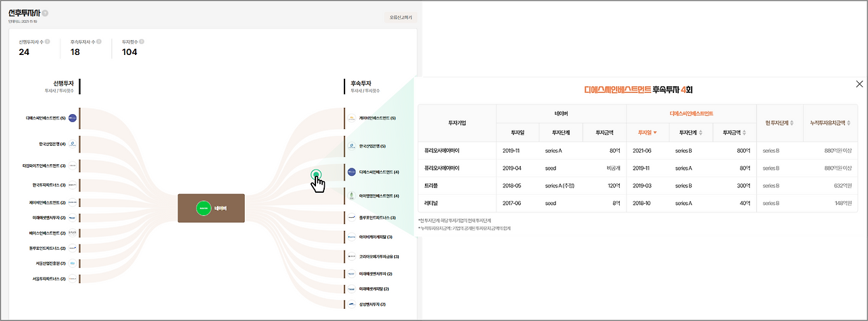Click the 트리플 company row name

pos(431,185)
